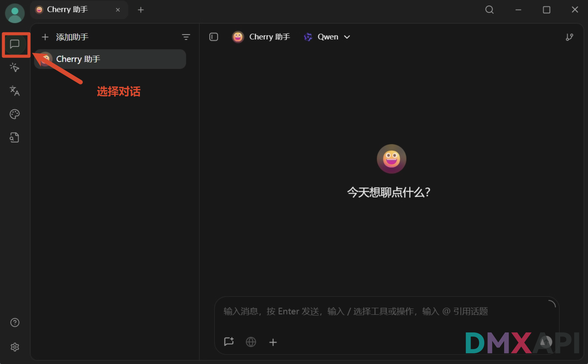Toggle the left sidebar panel visibility
The image size is (588, 364).
(214, 37)
